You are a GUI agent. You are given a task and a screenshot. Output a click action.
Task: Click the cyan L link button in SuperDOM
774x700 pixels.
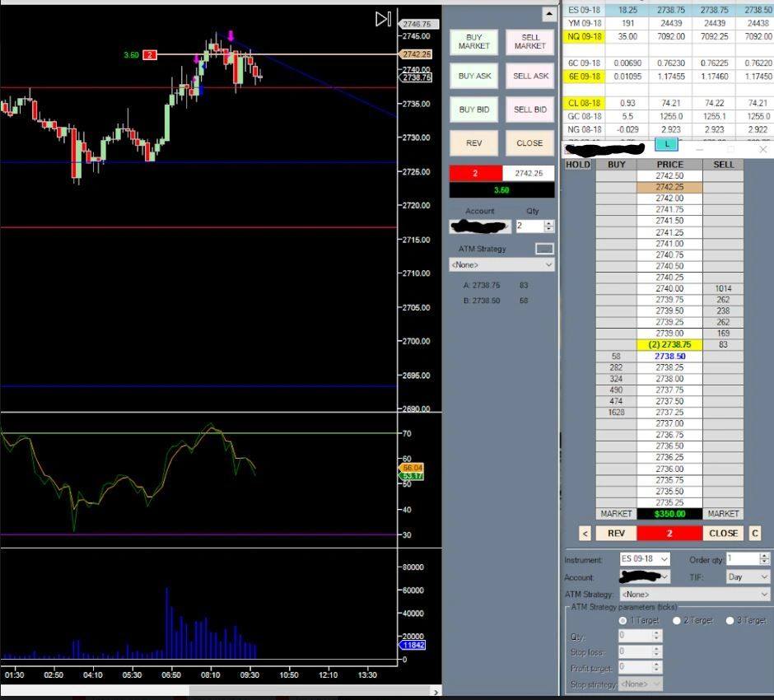coord(666,144)
